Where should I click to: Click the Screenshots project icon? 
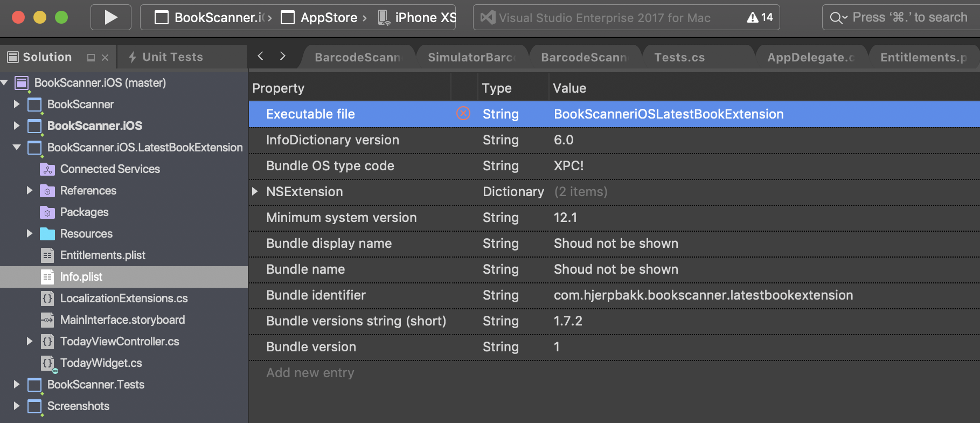point(34,406)
